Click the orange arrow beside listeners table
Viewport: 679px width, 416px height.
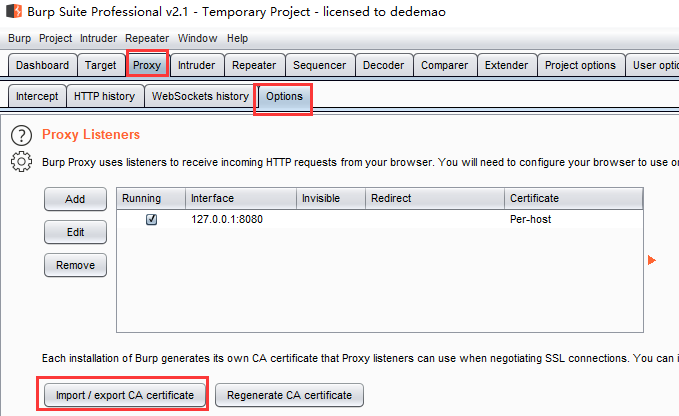(652, 260)
